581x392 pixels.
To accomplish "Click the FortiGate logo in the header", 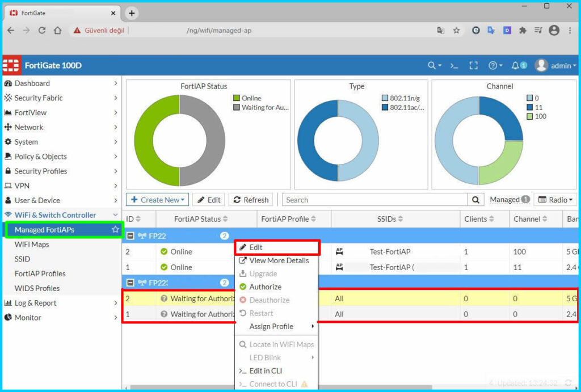I will [11, 65].
